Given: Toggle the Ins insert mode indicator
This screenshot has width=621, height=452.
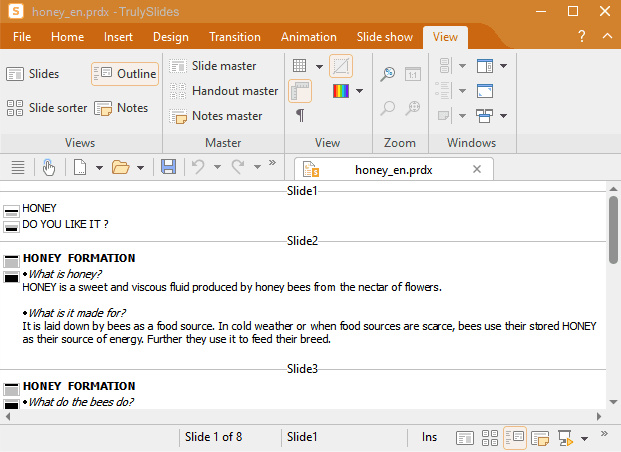Looking at the screenshot, I should [430, 437].
